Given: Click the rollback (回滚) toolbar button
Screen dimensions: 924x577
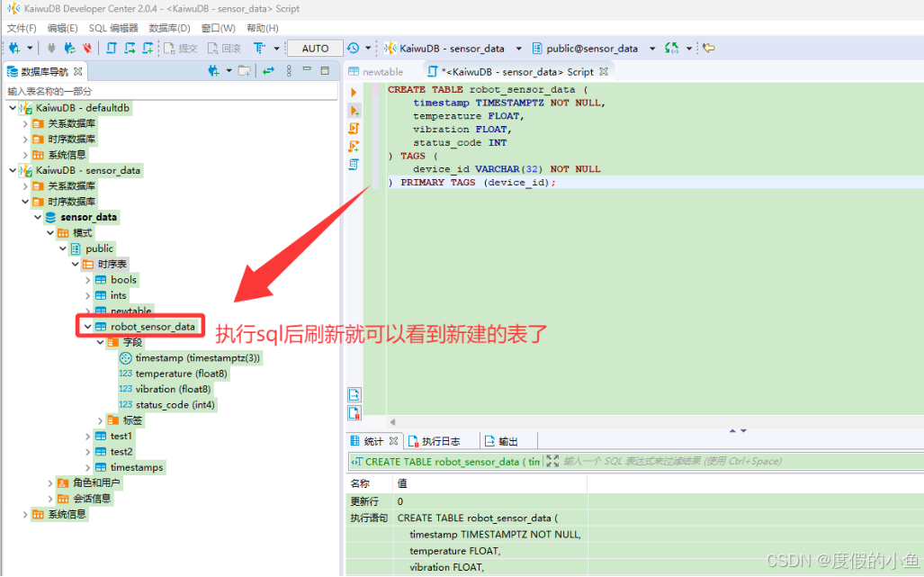Looking at the screenshot, I should (x=224, y=49).
